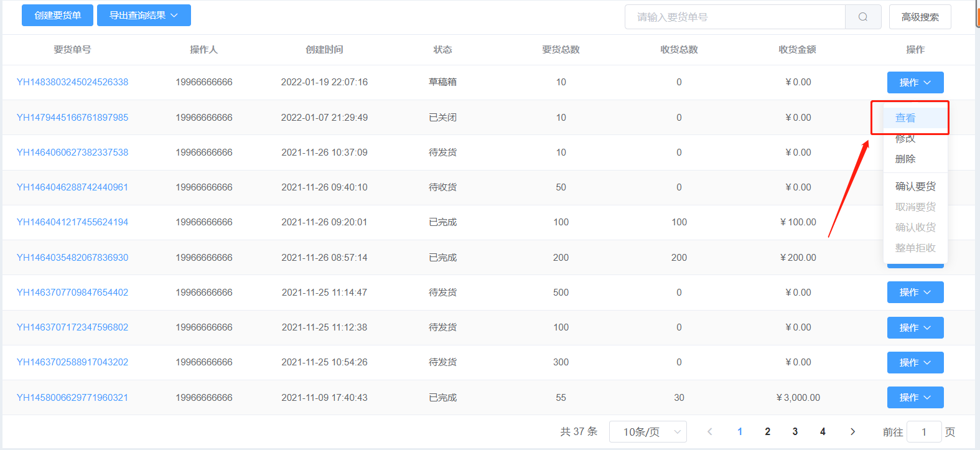The image size is (980, 450).
Task: Open order link YH1464035482067836930
Action: pyautogui.click(x=72, y=258)
